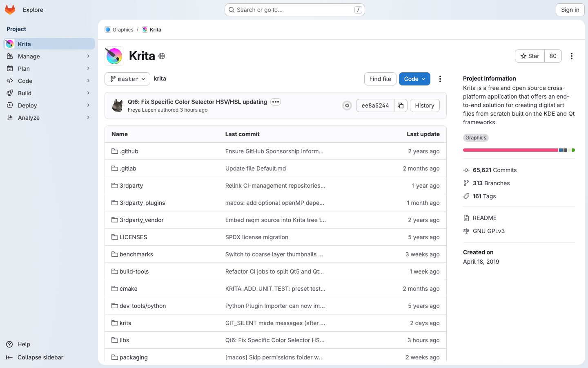The image size is (588, 368).
Task: Click Freya Lupen's commit avatar
Action: point(118,105)
